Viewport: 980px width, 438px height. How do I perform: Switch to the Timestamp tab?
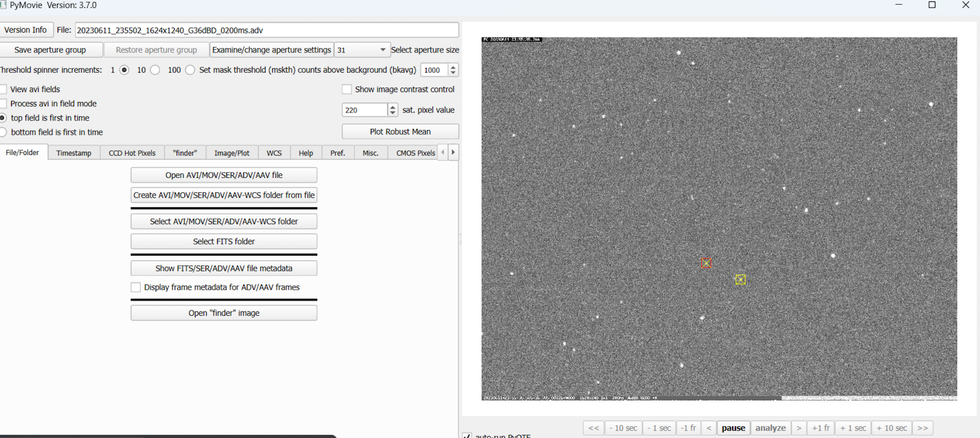(x=73, y=153)
